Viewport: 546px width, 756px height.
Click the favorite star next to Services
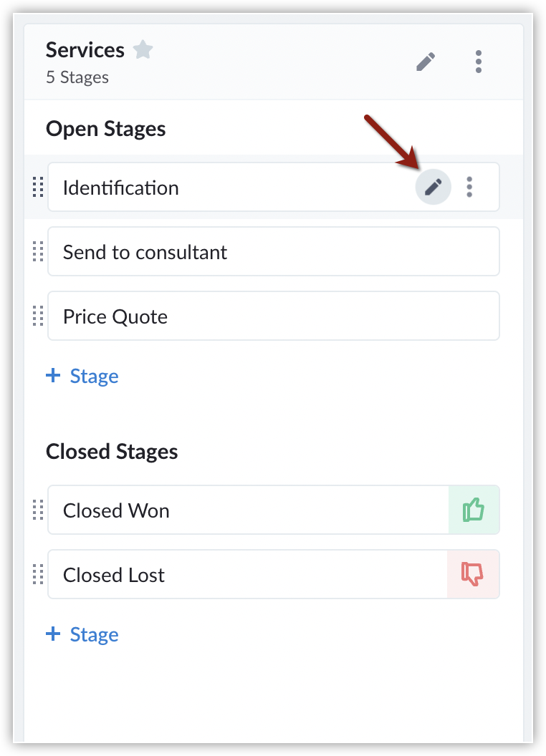click(143, 50)
